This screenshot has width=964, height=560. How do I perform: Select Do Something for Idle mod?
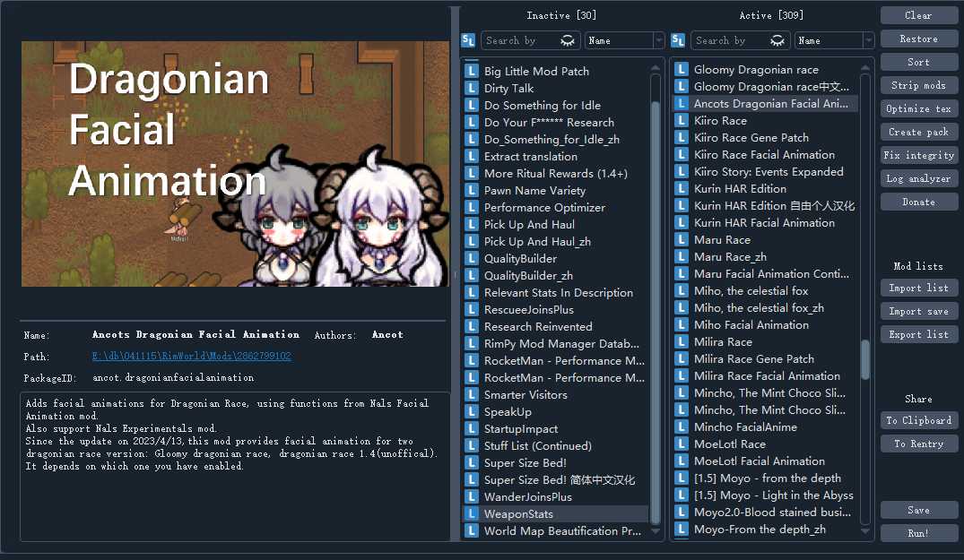(x=555, y=105)
